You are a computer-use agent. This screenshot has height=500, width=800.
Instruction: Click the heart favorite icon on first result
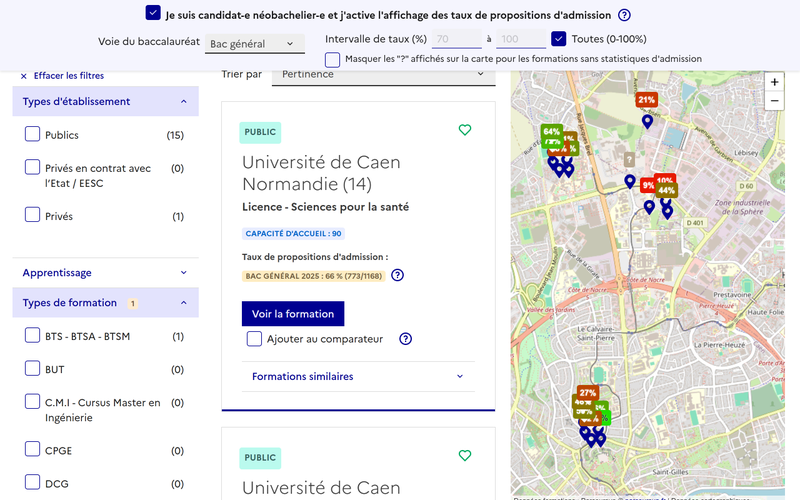464,130
